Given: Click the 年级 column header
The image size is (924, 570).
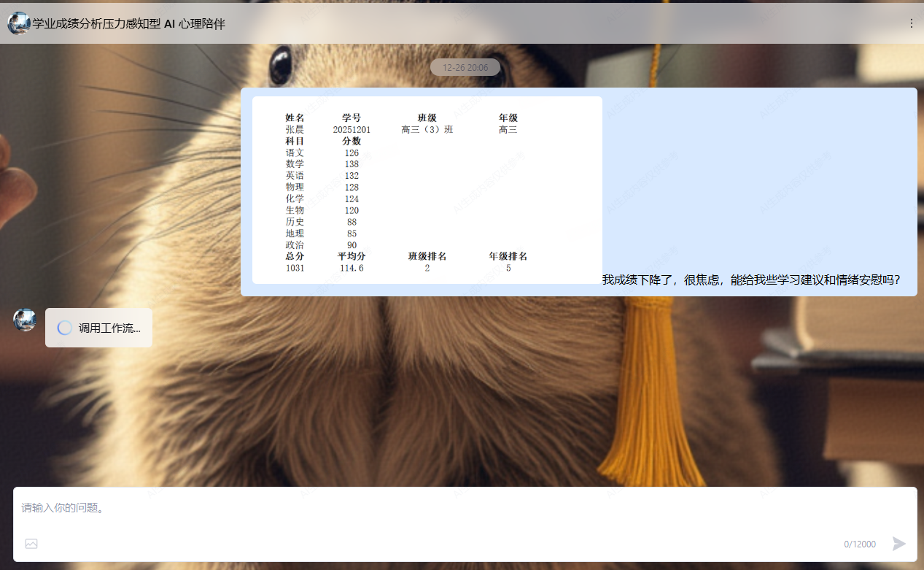Looking at the screenshot, I should pyautogui.click(x=508, y=118).
